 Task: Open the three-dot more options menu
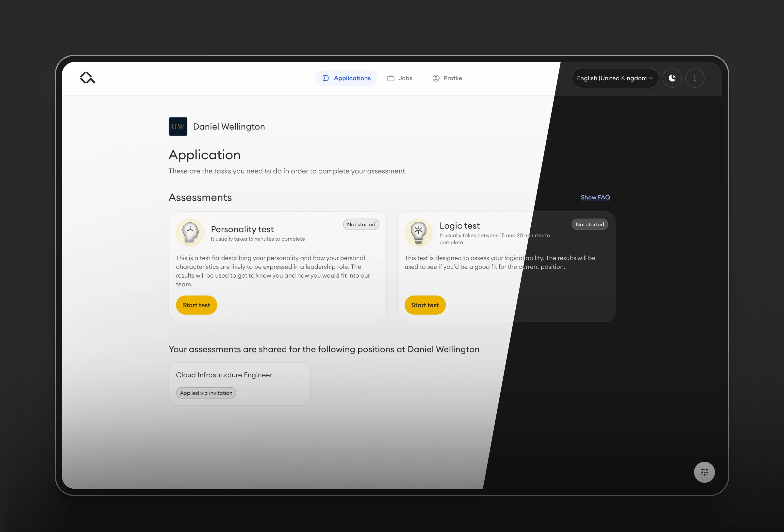(695, 78)
